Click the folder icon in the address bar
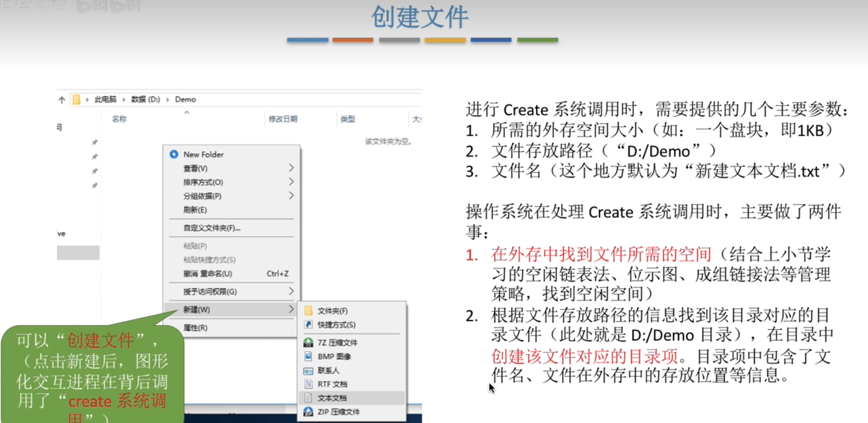 [x=76, y=99]
